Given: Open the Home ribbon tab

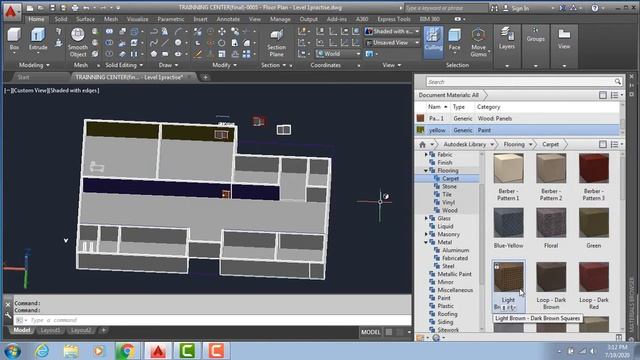Looking at the screenshot, I should click(x=36, y=19).
